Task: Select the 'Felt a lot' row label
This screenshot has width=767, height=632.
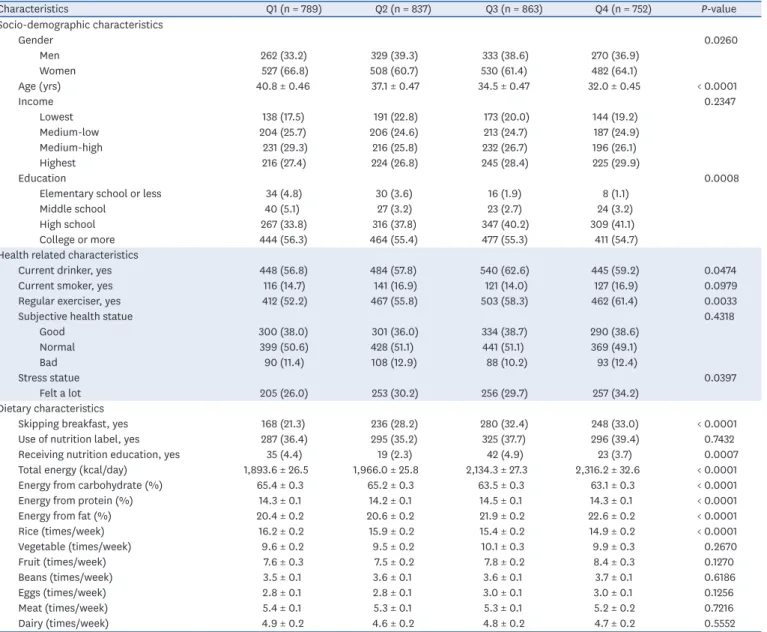Action: tap(60, 393)
